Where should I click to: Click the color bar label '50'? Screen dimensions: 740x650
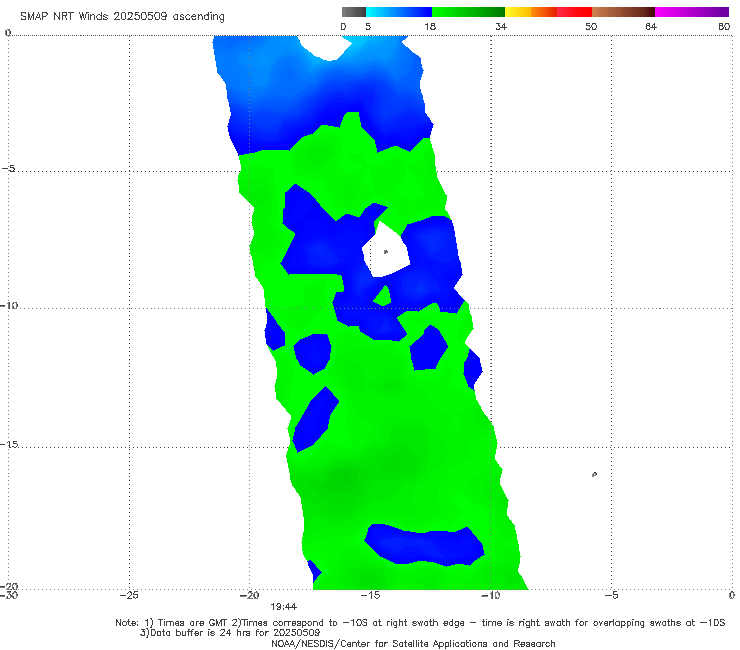click(591, 27)
